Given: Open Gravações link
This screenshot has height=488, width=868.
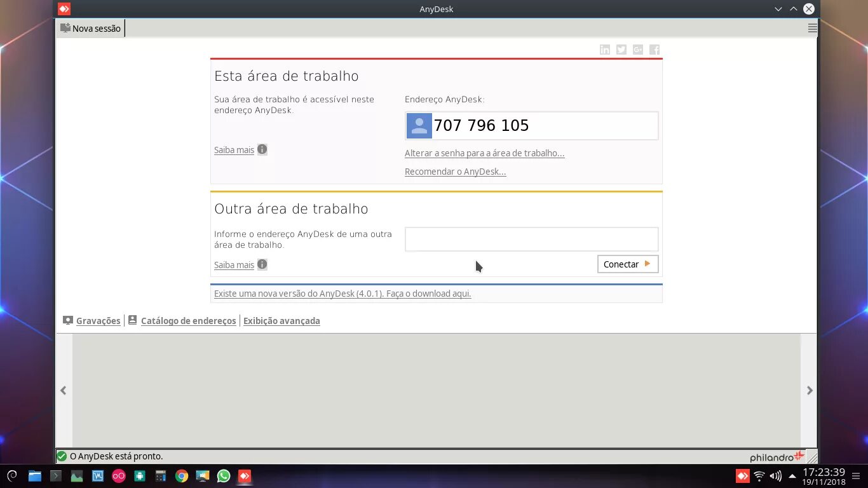Looking at the screenshot, I should pos(98,321).
